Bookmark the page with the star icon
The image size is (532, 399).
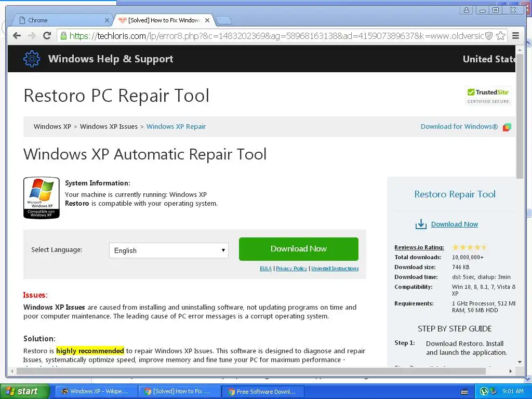(500, 36)
